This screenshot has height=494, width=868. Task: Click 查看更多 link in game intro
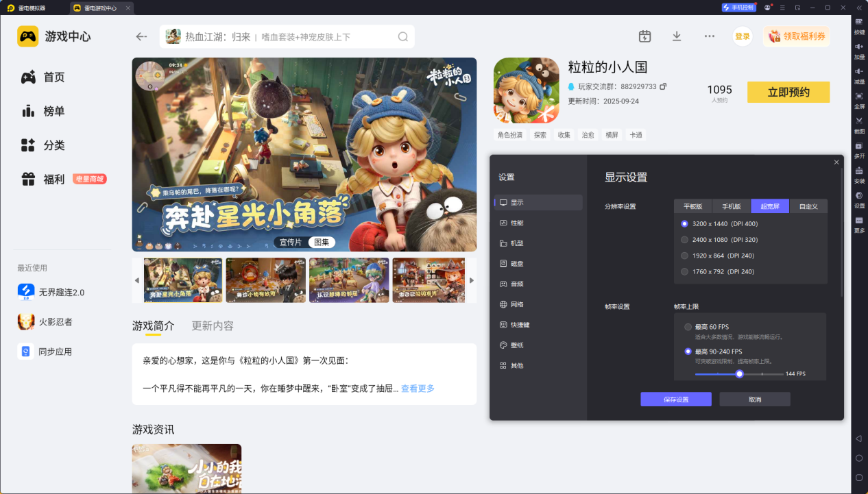[418, 388]
